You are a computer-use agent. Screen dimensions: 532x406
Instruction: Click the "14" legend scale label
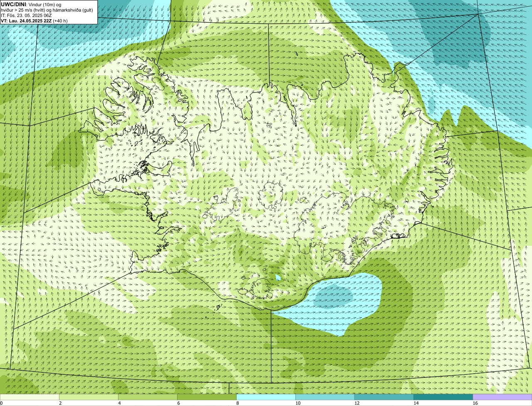coord(416,403)
